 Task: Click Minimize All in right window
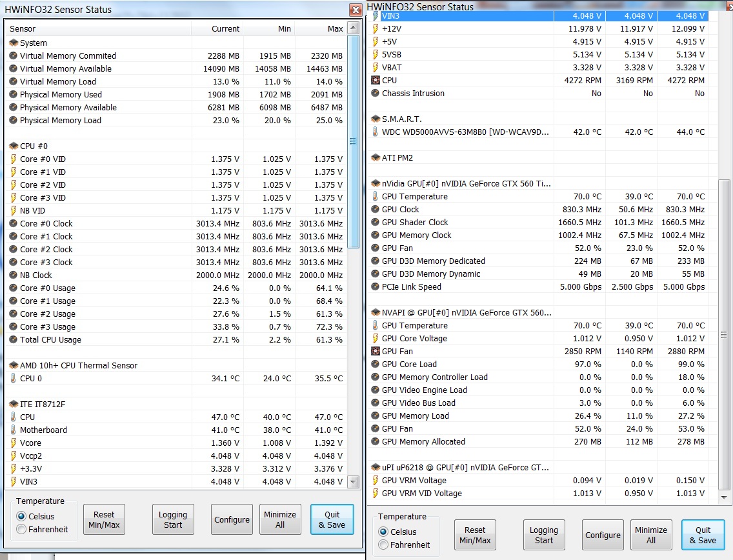pyautogui.click(x=651, y=535)
